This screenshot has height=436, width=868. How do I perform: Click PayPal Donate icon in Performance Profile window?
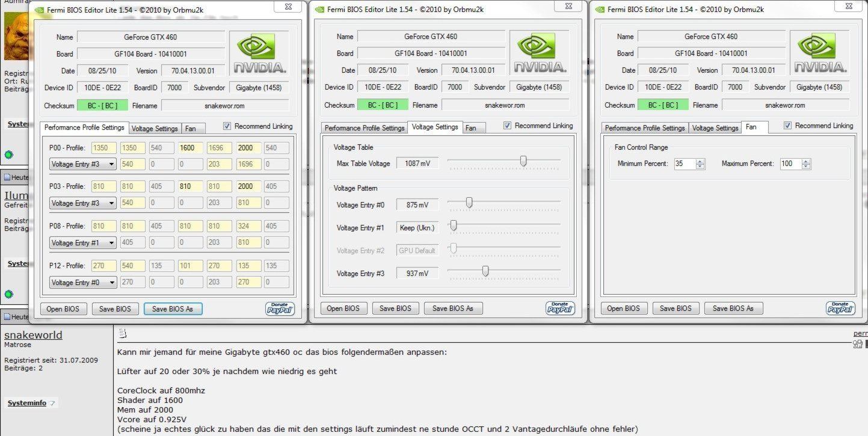(x=280, y=308)
